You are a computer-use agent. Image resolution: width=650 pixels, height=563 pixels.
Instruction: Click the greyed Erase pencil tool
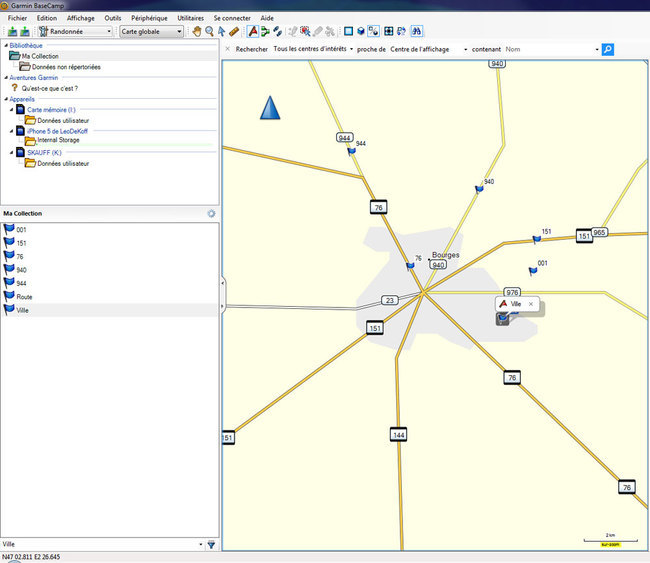point(318,31)
